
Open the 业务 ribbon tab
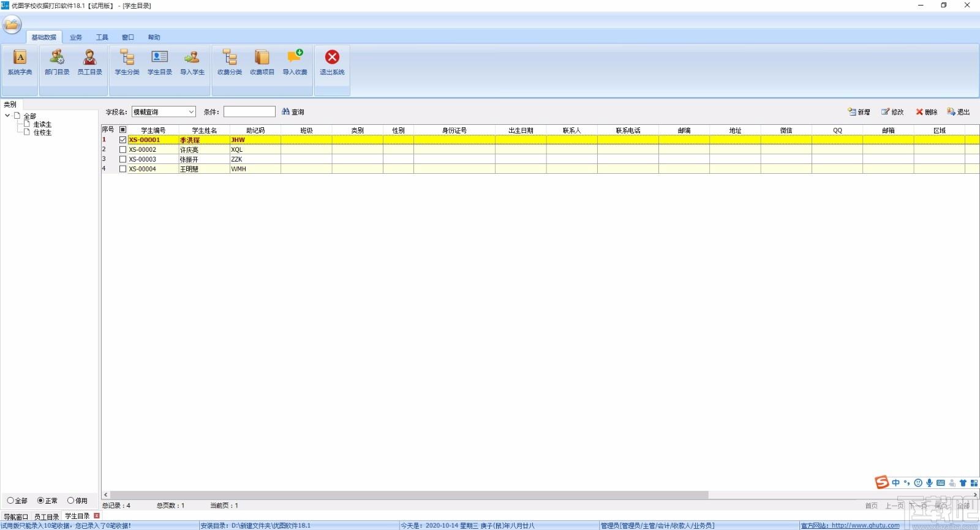click(x=76, y=37)
